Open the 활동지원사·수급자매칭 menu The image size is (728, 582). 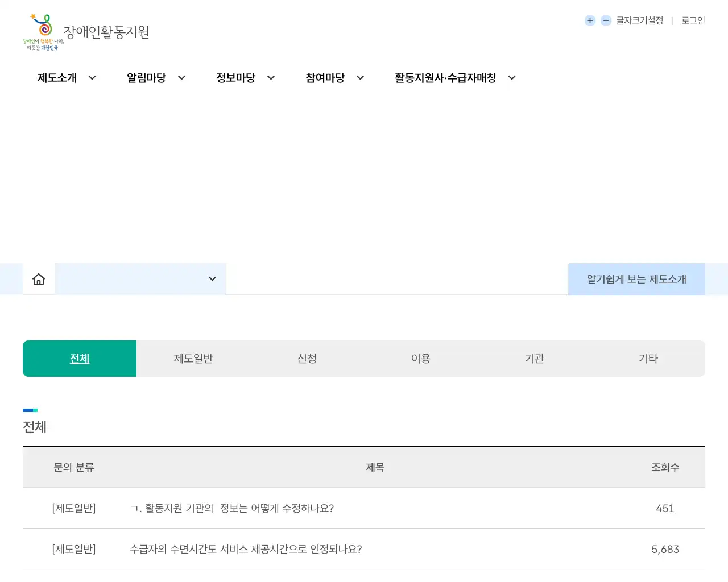[446, 78]
